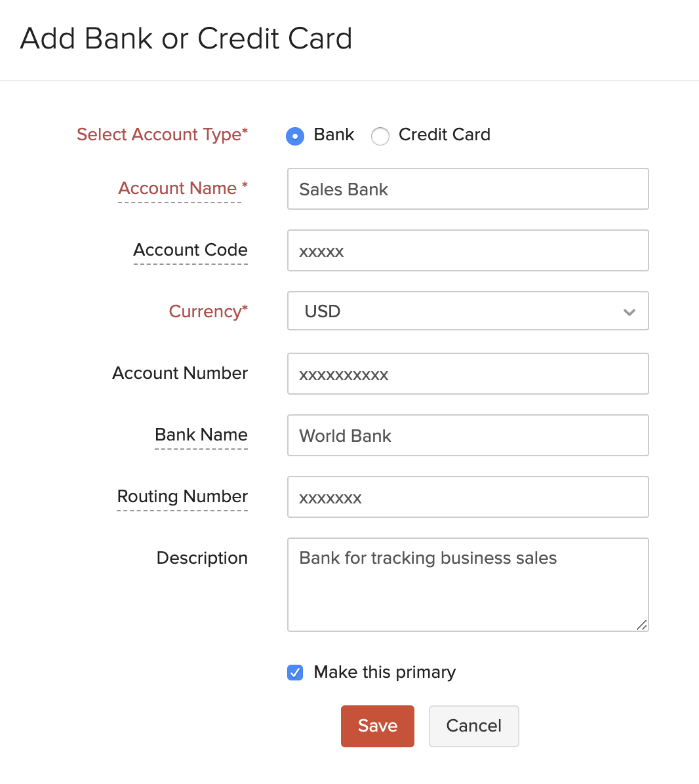Screen dimensions: 699x784
Task: Select the Account Number input field
Action: coord(468,374)
